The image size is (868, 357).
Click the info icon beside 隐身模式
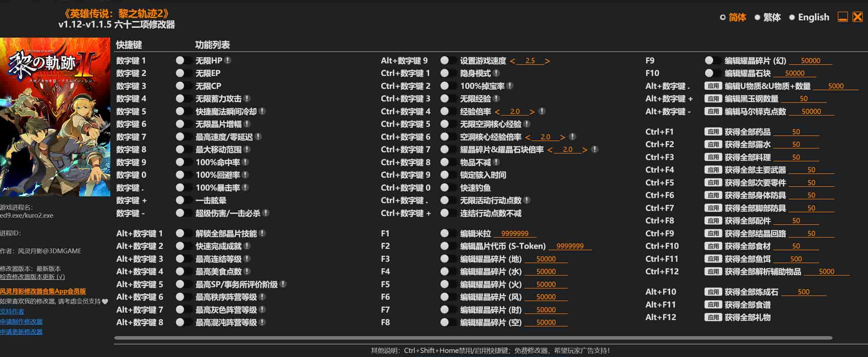click(x=496, y=73)
